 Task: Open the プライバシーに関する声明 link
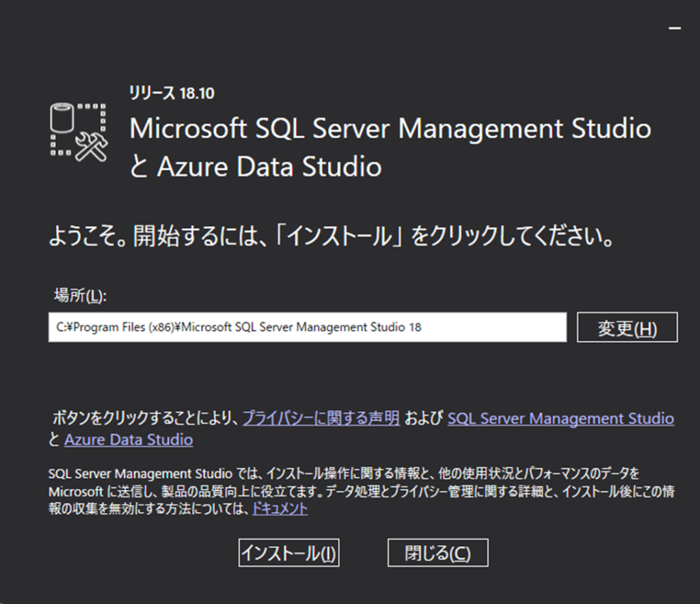click(x=321, y=418)
